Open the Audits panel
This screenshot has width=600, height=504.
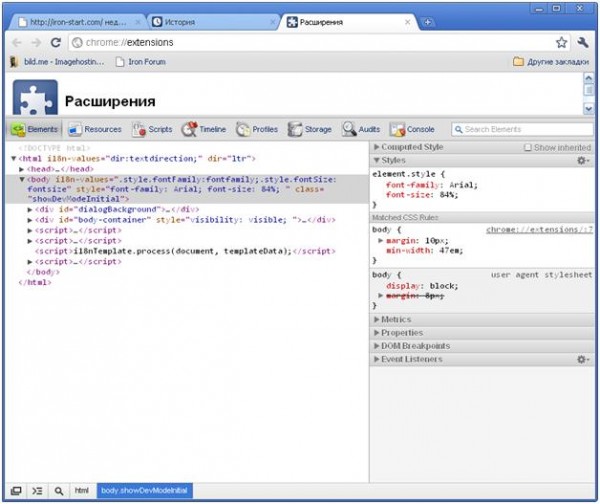pyautogui.click(x=361, y=129)
